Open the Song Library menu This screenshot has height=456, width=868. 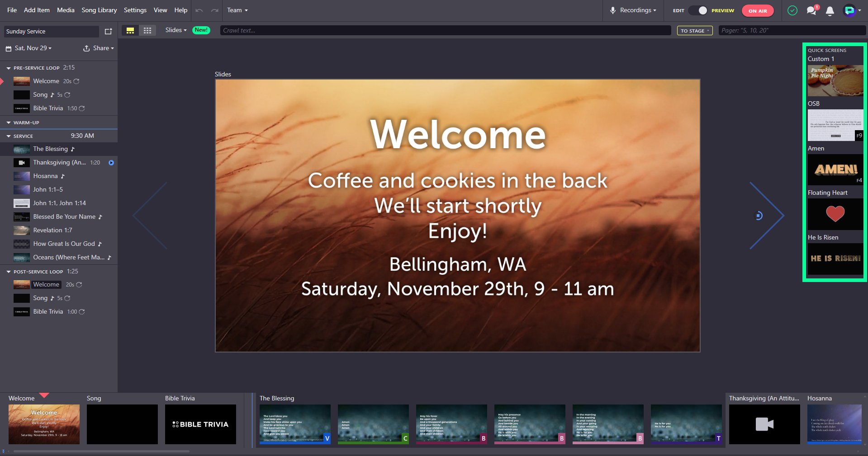click(x=99, y=10)
